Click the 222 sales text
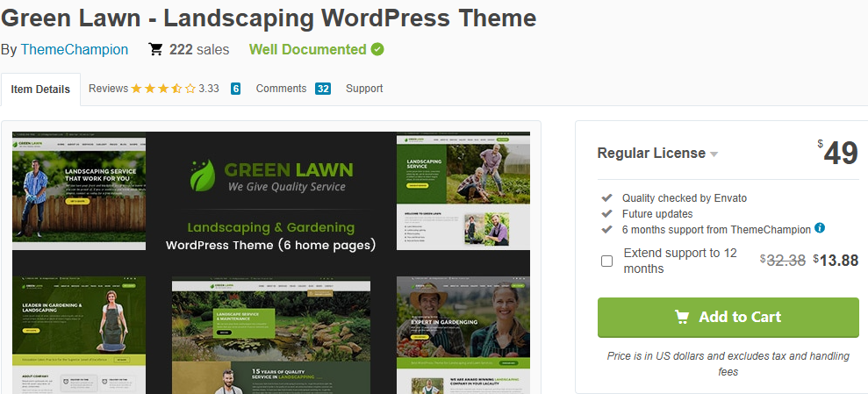The width and height of the screenshot is (868, 394). (x=198, y=50)
